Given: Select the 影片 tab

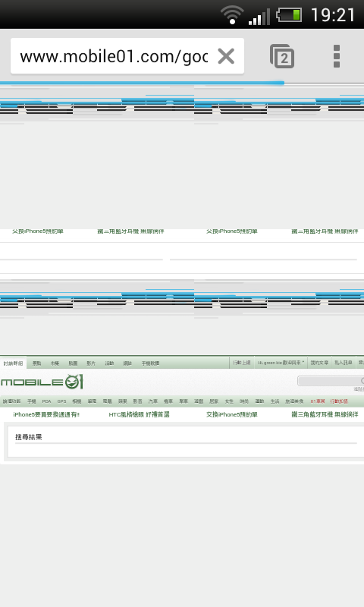Looking at the screenshot, I should pos(91,363).
